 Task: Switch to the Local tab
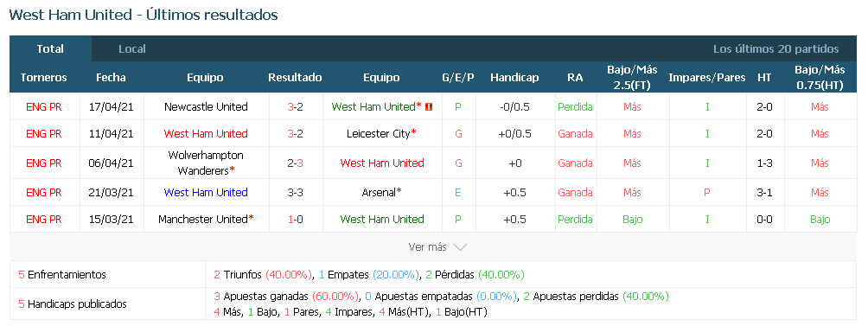pos(131,48)
